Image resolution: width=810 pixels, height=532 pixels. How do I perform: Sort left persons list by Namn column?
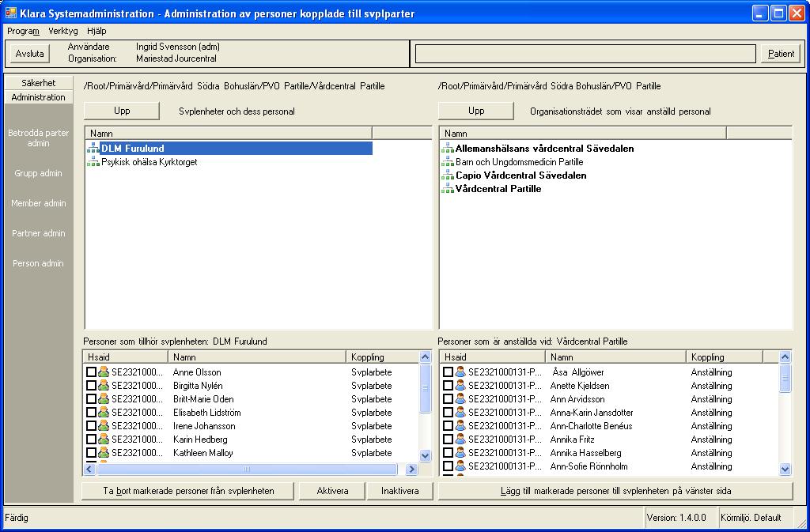[x=257, y=357]
